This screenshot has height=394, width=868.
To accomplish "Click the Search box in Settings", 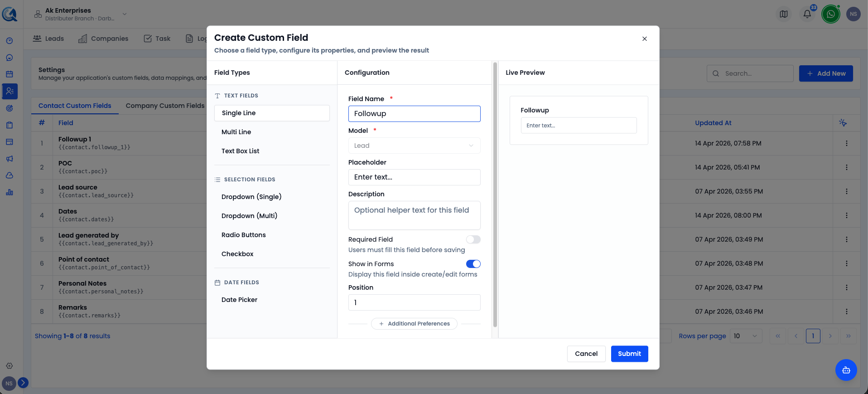I will click(750, 73).
